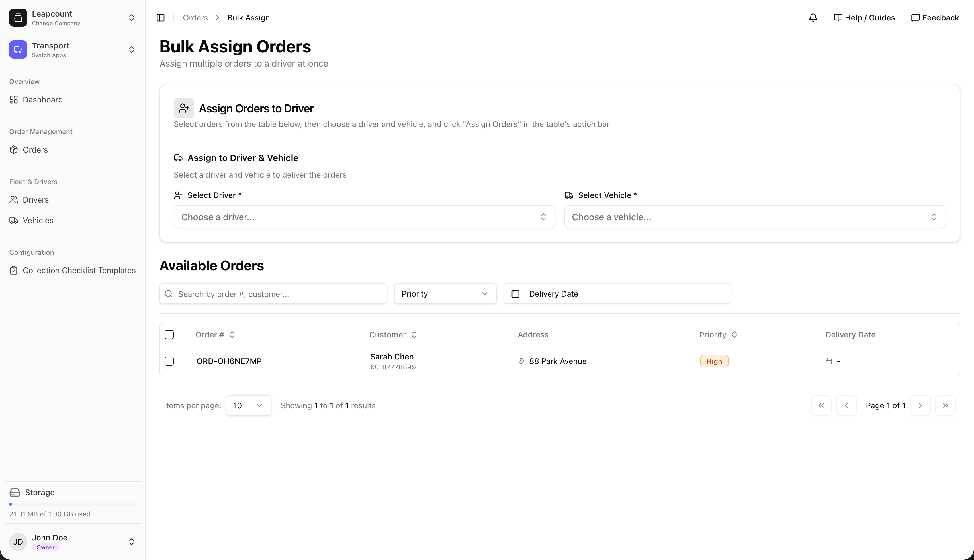Click customer name Sarah Chen
The image size is (974, 560).
tap(392, 357)
